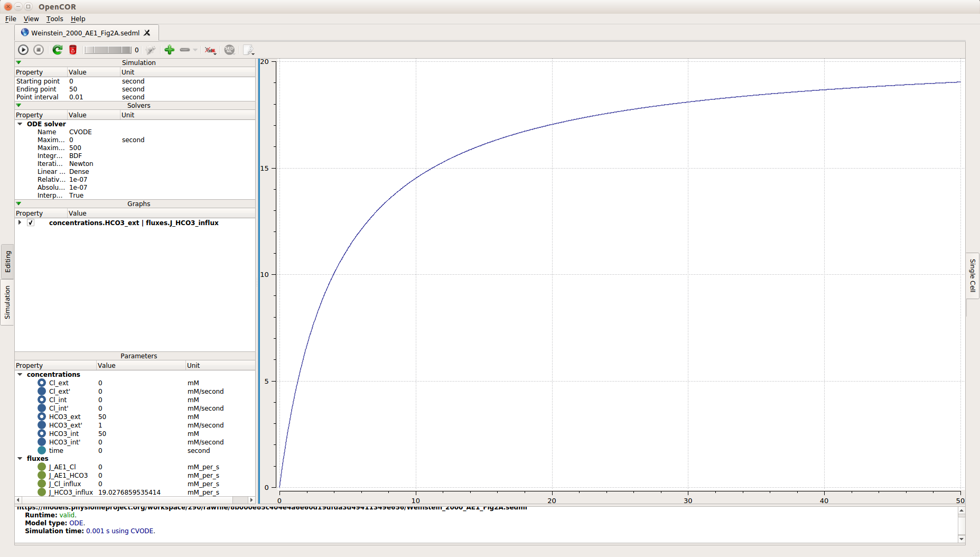The image size is (980, 557).
Task: Click the remove graph panel minus icon
Action: click(x=185, y=50)
